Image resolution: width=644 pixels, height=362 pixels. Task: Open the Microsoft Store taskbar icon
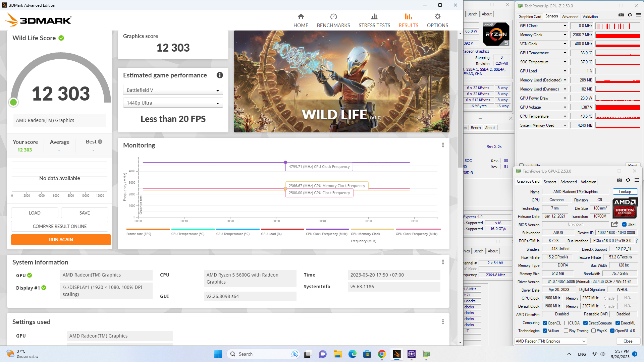367,354
